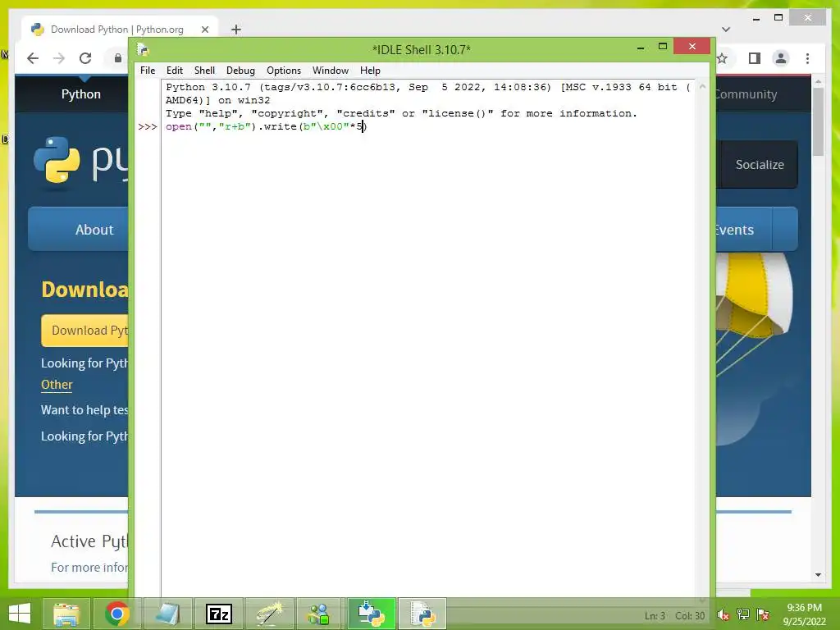Select the Download Python tab in Chrome
Image resolution: width=840 pixels, height=630 pixels.
(x=116, y=30)
